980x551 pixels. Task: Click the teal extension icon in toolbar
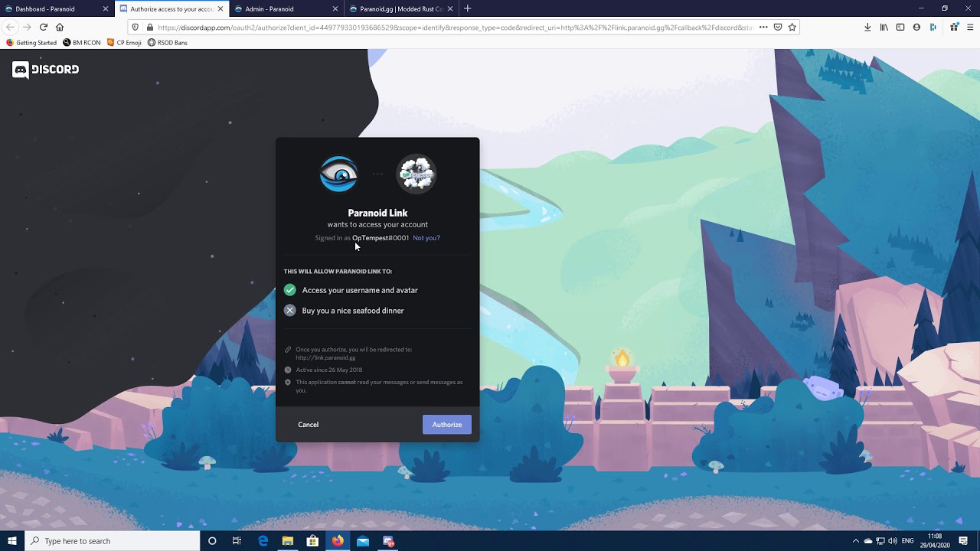(933, 27)
